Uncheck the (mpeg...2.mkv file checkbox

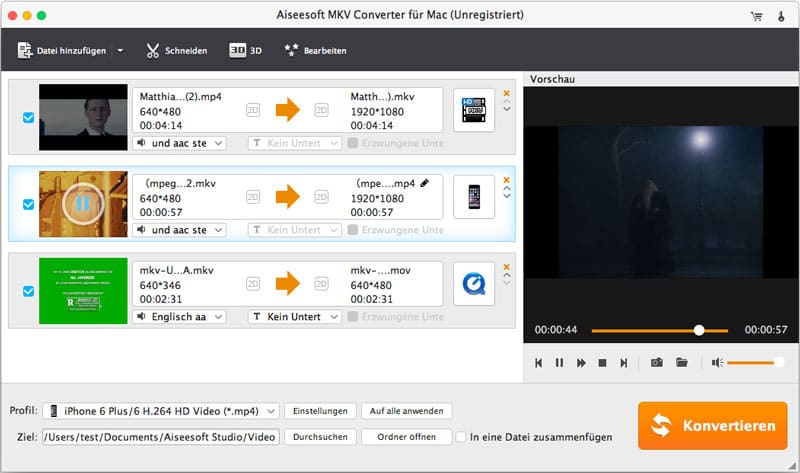[29, 204]
